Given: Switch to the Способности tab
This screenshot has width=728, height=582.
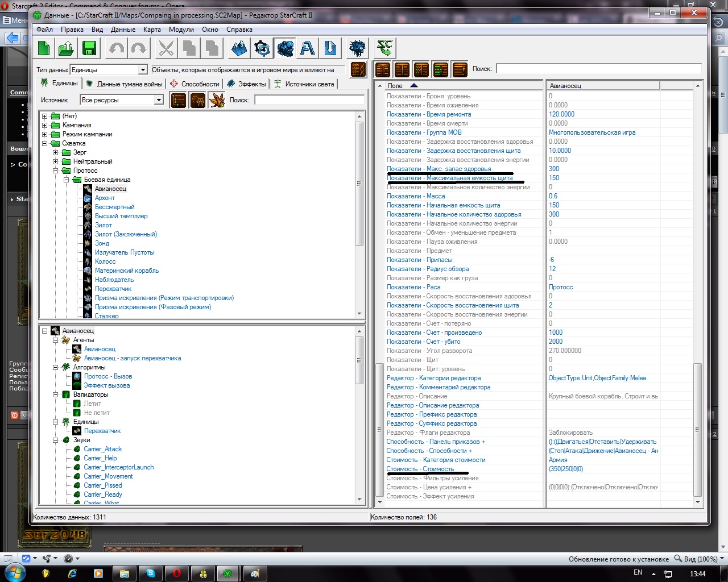Looking at the screenshot, I should coord(195,84).
